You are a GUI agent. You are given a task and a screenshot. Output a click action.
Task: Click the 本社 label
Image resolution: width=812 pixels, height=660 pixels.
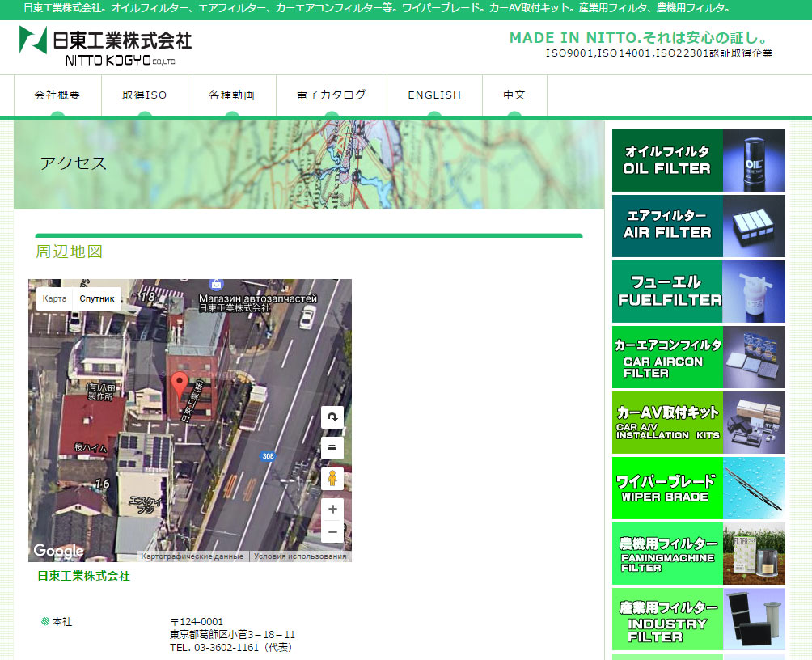[62, 622]
